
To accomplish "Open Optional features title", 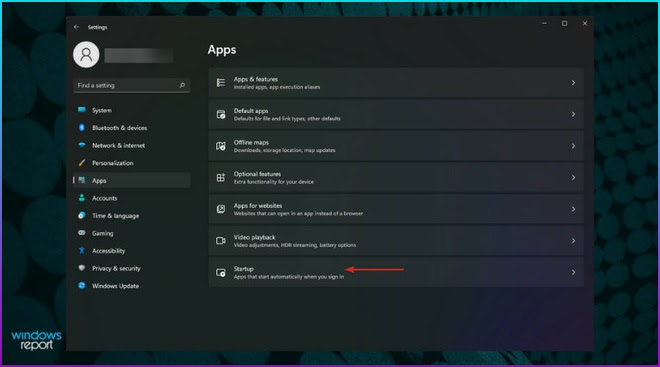I will point(257,174).
